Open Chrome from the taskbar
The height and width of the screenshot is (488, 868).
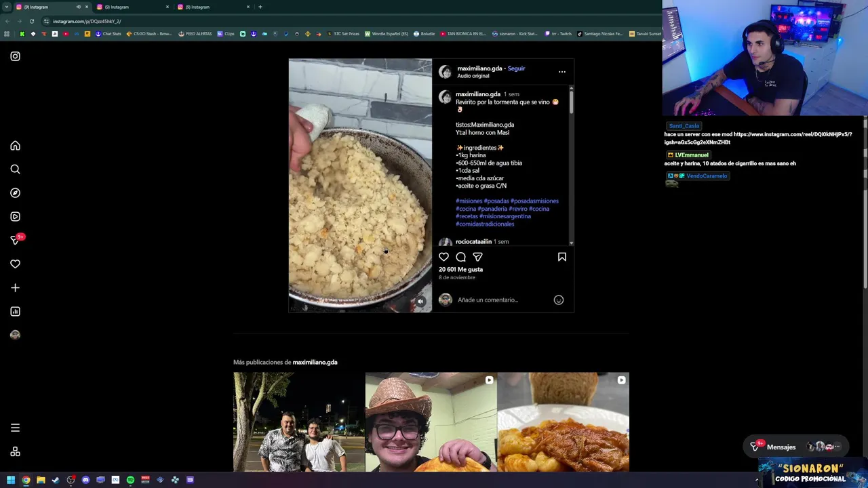[x=26, y=480]
